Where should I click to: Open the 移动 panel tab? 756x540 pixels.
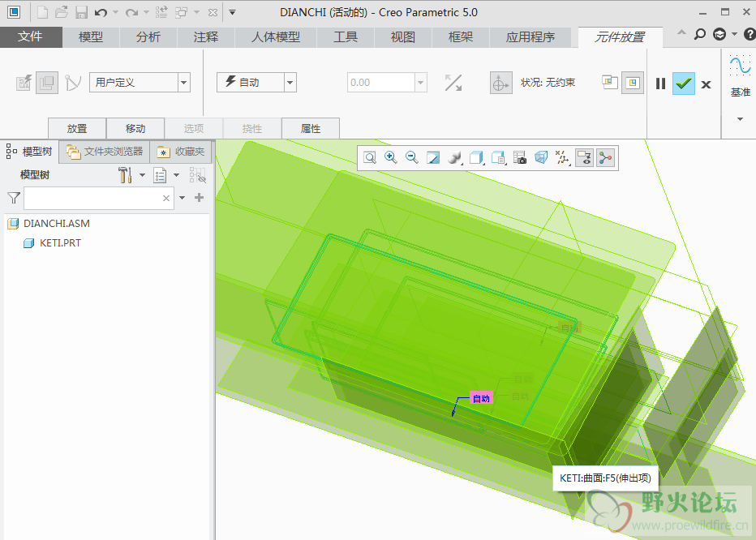[135, 128]
